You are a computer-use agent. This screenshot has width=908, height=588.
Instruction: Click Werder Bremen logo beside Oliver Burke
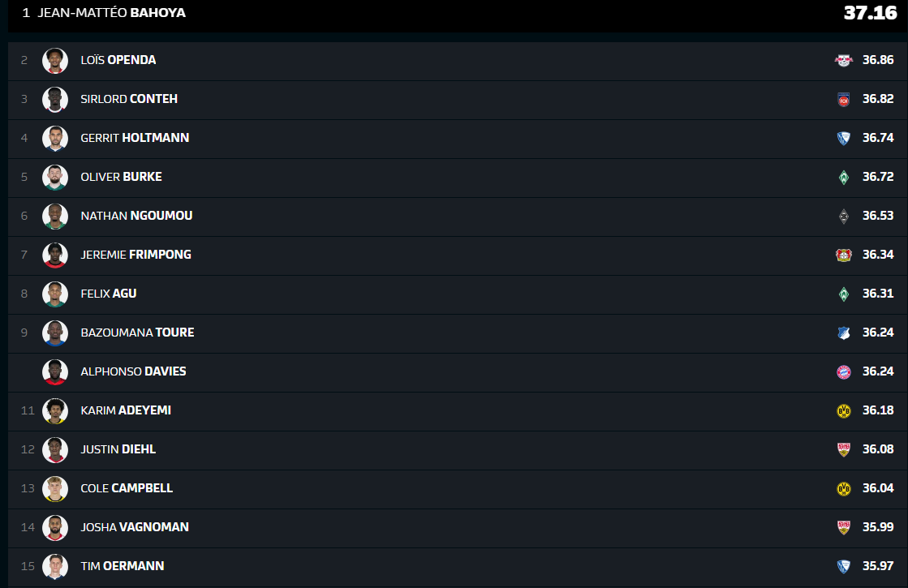(844, 178)
